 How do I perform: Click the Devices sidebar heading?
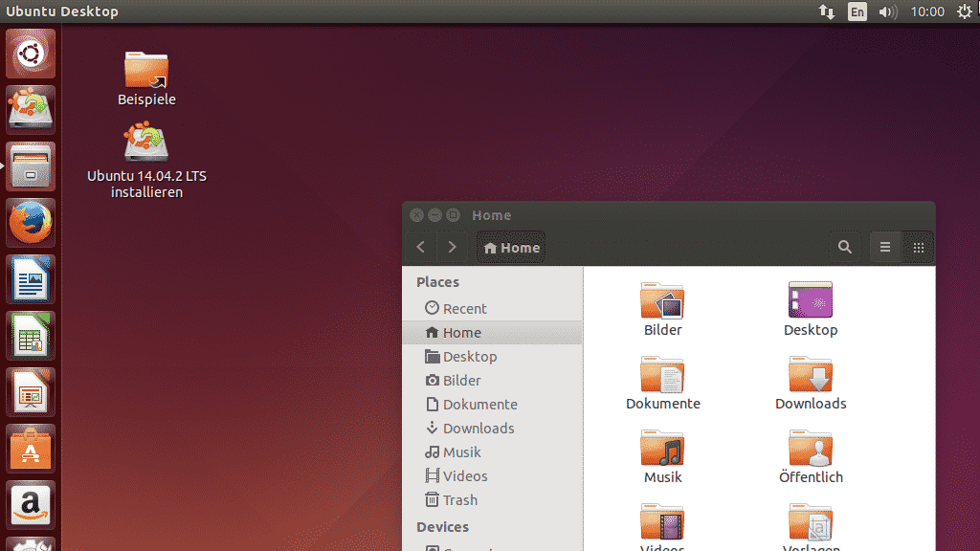click(442, 527)
